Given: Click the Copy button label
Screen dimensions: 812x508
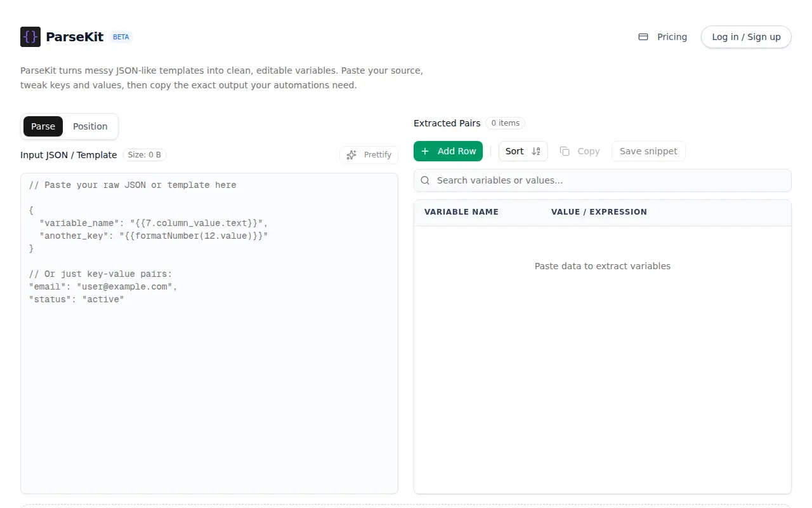Looking at the screenshot, I should point(589,151).
